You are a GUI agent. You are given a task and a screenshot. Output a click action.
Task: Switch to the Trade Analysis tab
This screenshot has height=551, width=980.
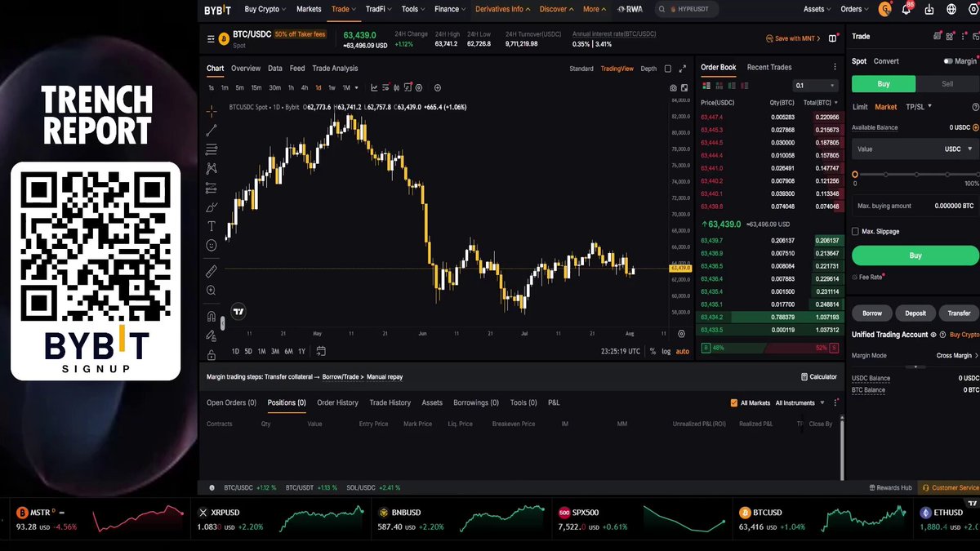click(335, 69)
